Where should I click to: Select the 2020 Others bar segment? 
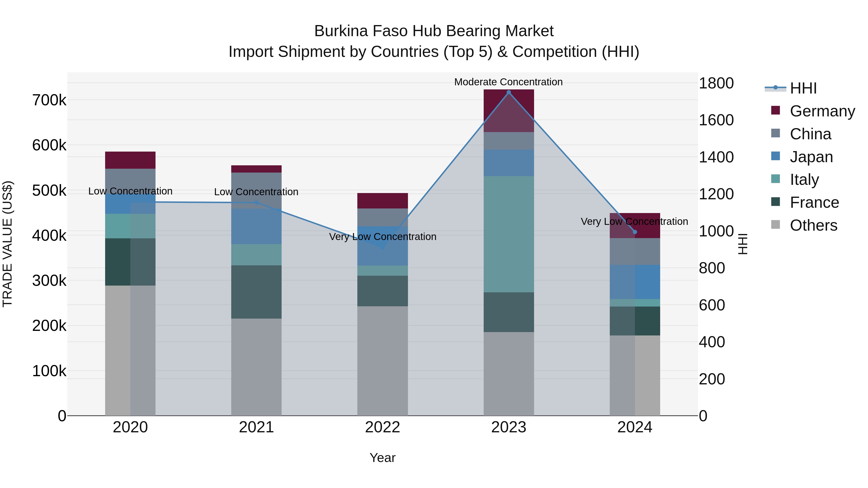pos(130,351)
